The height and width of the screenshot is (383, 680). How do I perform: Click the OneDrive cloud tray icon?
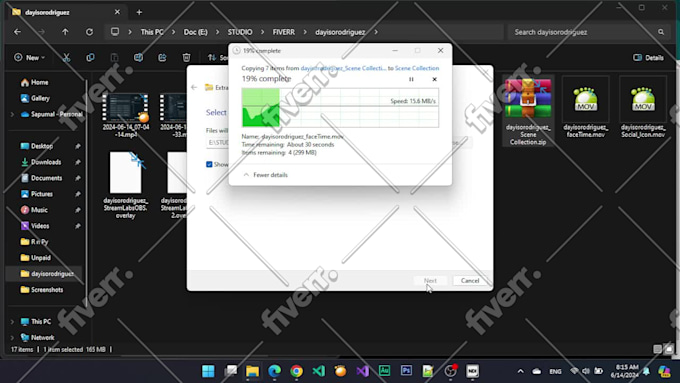pyautogui.click(x=537, y=371)
